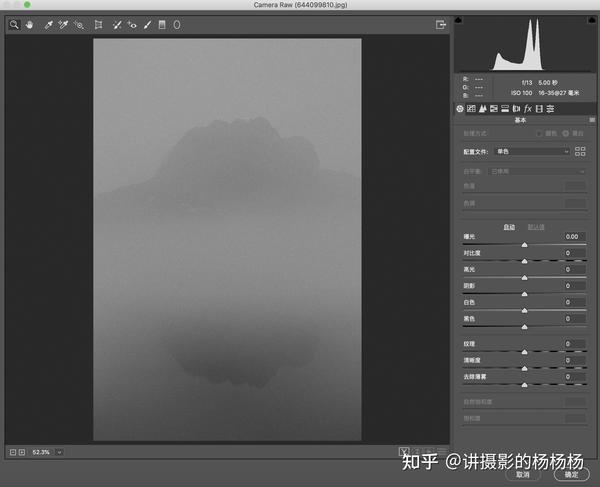
Task: Open the profile (配置文件) dropdown
Action: [x=532, y=151]
